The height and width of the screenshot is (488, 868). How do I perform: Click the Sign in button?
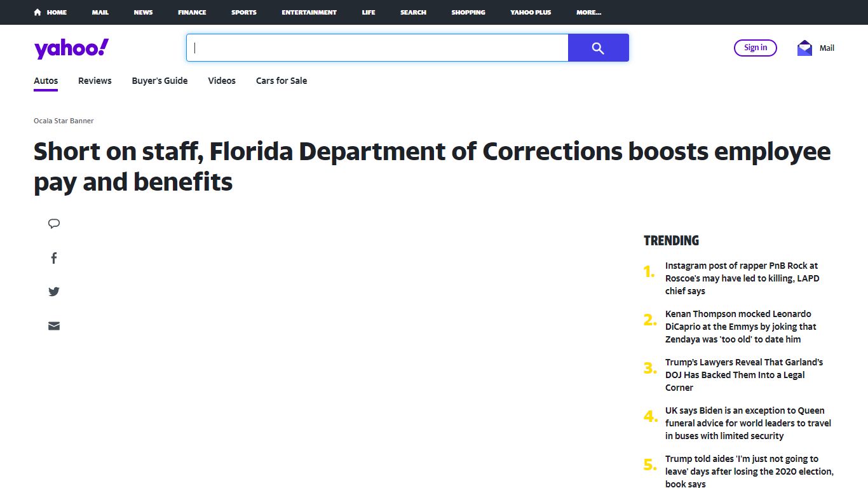[x=756, y=48]
